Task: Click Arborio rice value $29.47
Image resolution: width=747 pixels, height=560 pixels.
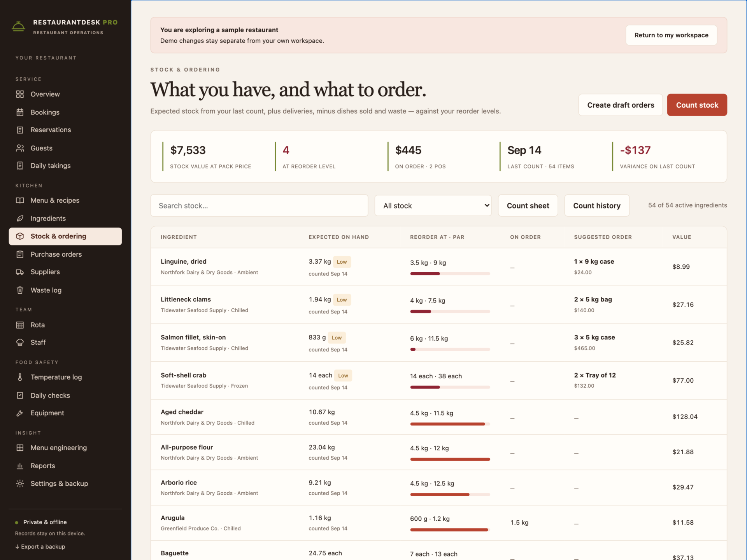Action: [683, 487]
